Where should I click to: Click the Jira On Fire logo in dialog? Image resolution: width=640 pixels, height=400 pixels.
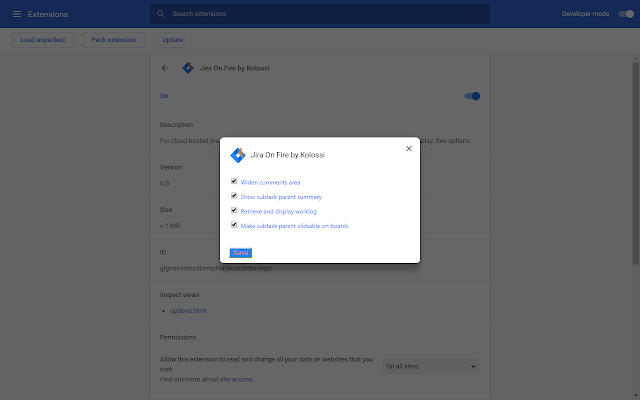tap(238, 155)
